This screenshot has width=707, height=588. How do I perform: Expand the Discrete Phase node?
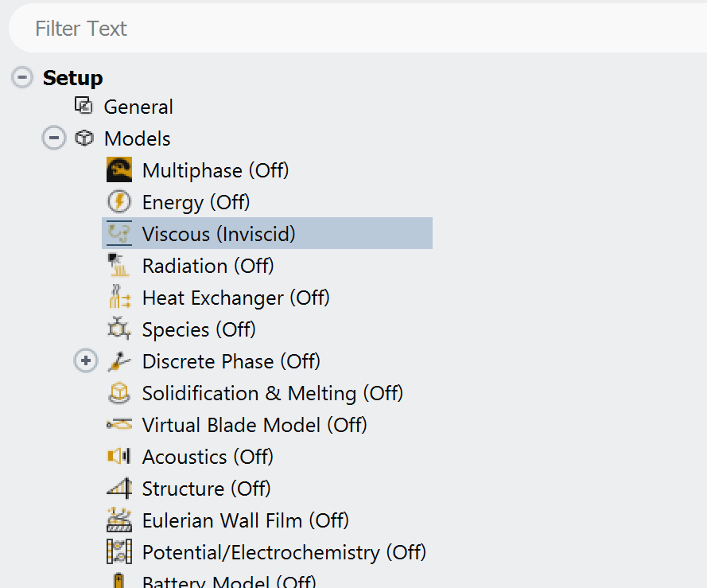[85, 361]
